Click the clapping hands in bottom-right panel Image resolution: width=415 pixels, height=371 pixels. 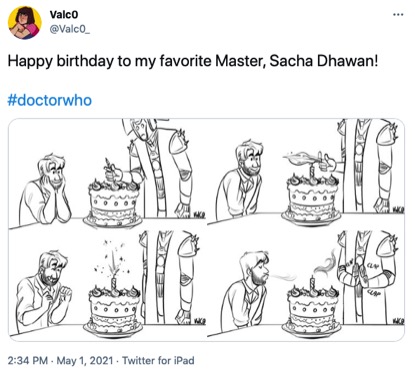click(x=353, y=274)
